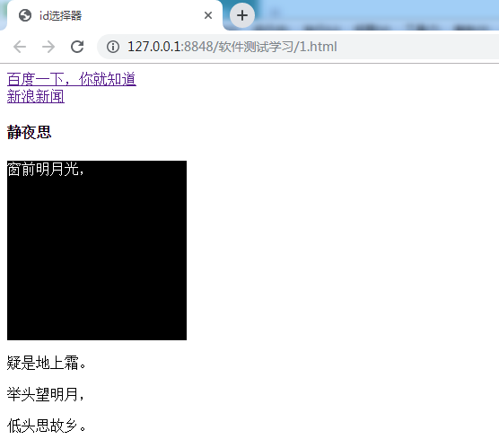Reload the page with the refresh icon
Screen dimensions: 499x448
coord(77,47)
